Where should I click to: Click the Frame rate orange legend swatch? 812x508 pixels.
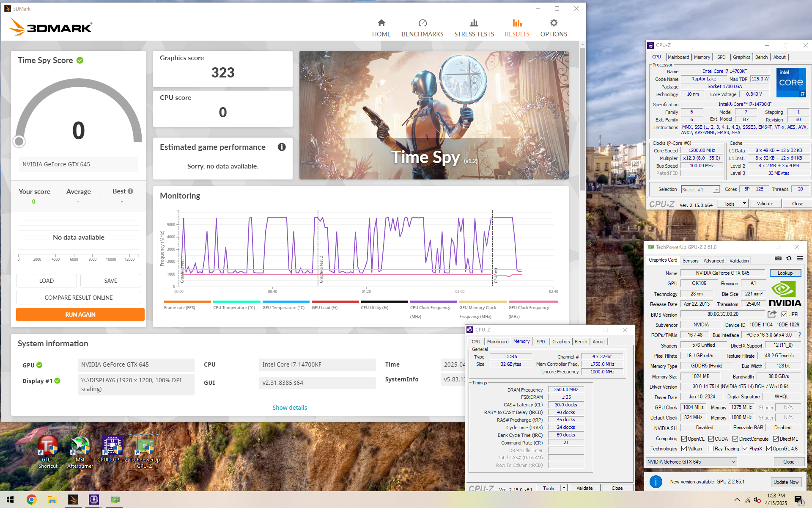pyautogui.click(x=187, y=301)
